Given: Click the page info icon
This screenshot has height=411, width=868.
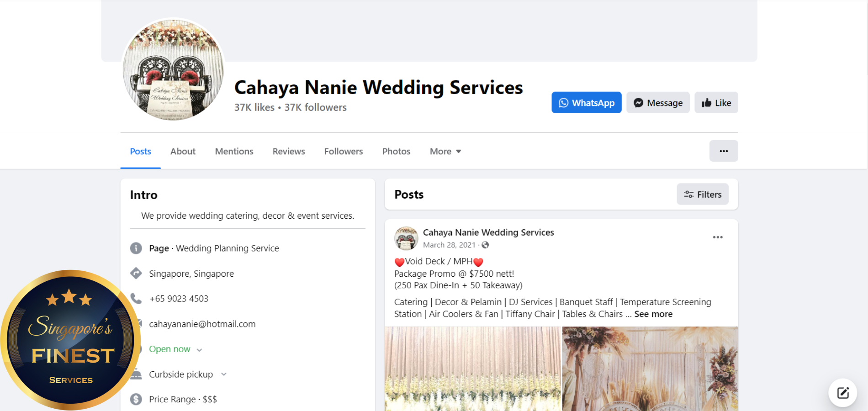Looking at the screenshot, I should pos(136,248).
